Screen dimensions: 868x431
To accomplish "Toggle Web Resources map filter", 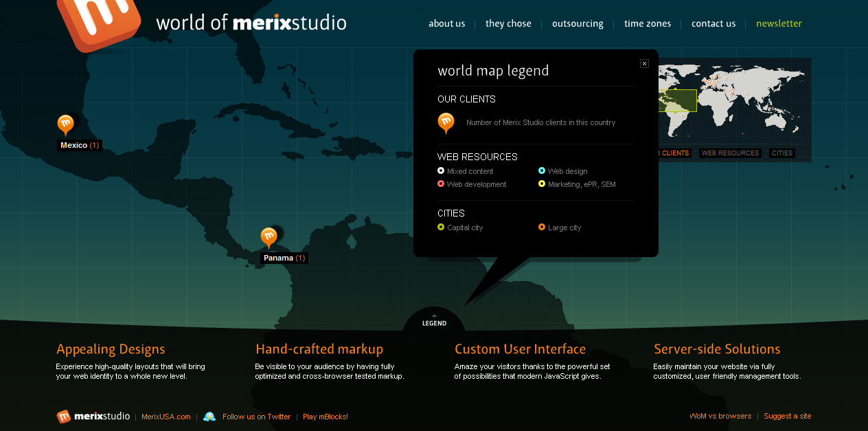I will point(730,153).
